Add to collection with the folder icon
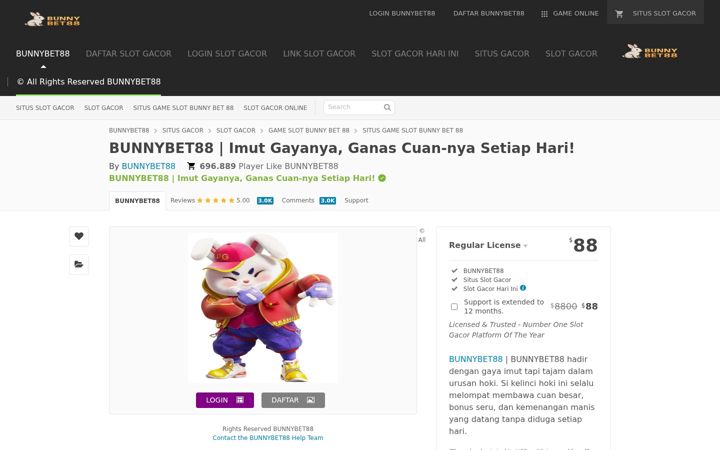 (x=79, y=264)
